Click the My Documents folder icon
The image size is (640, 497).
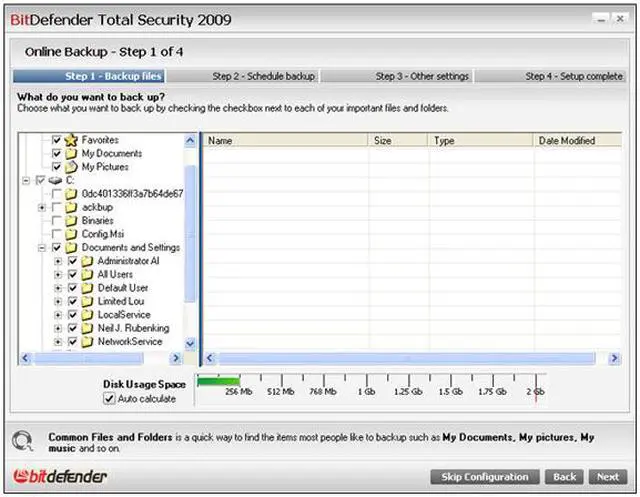point(71,154)
